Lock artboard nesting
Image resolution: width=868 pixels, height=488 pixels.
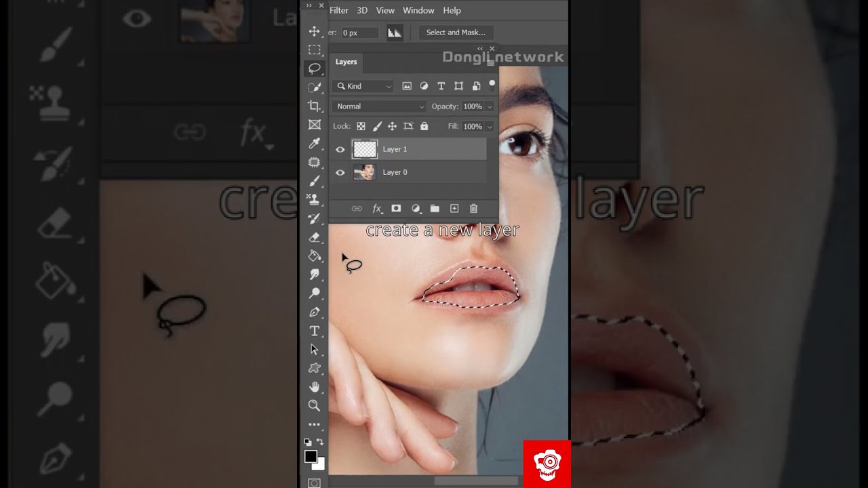tap(408, 126)
